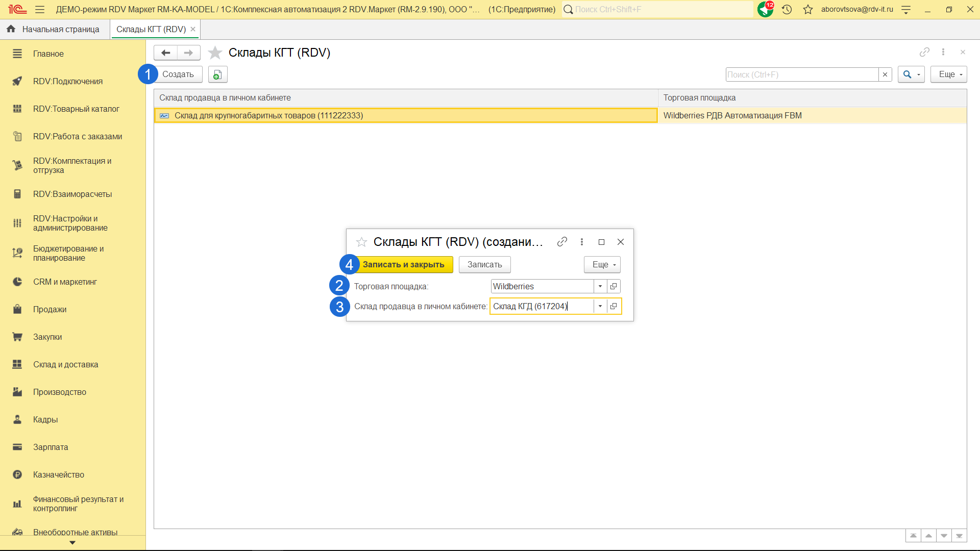Add dialog form to favorites via star
This screenshot has height=551, width=980.
361,242
